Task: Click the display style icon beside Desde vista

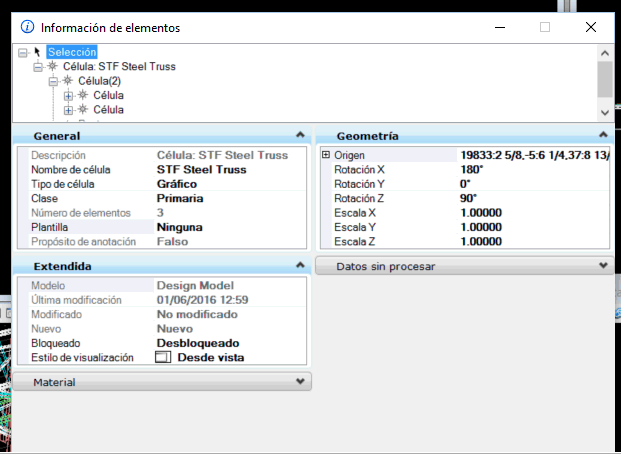Action: point(163,357)
